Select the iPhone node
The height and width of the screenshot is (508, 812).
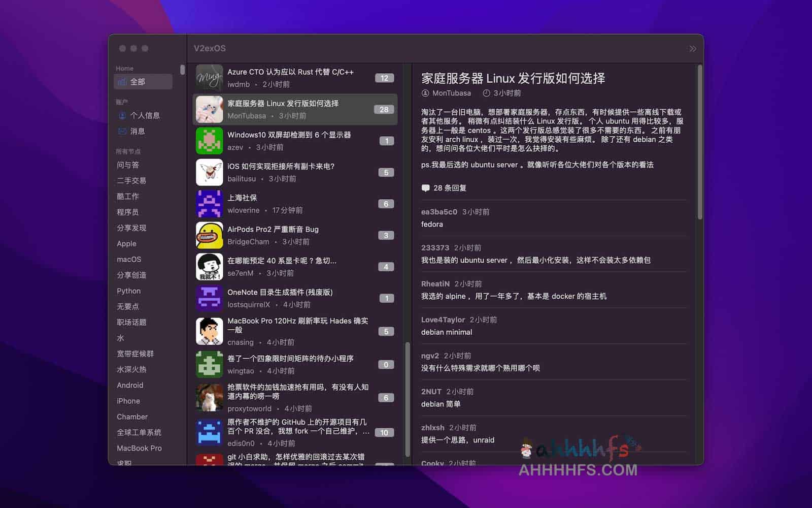click(x=128, y=401)
